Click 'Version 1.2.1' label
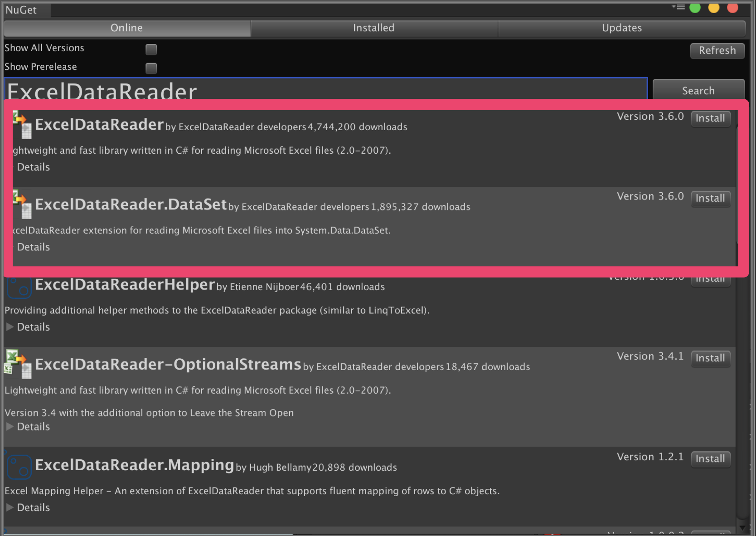Image resolution: width=756 pixels, height=536 pixels. click(650, 457)
